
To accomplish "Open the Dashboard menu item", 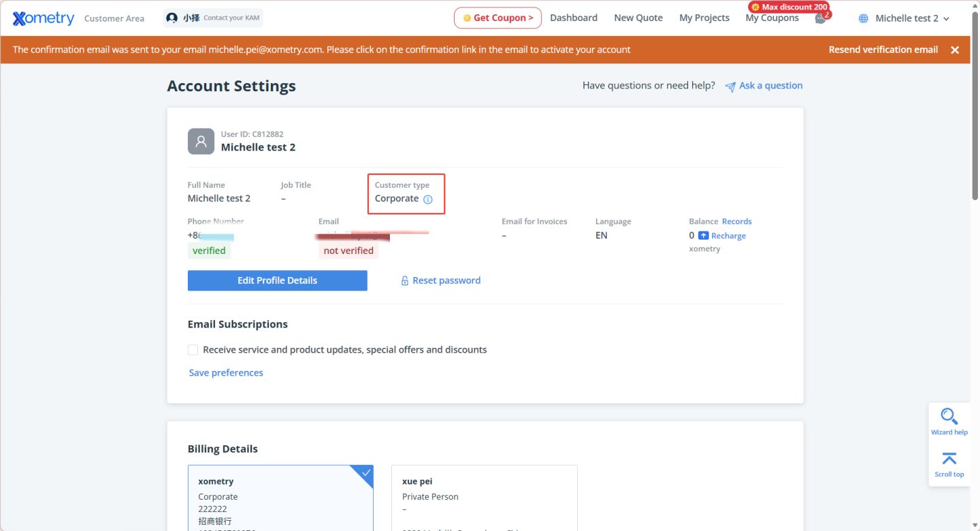I will pos(573,18).
